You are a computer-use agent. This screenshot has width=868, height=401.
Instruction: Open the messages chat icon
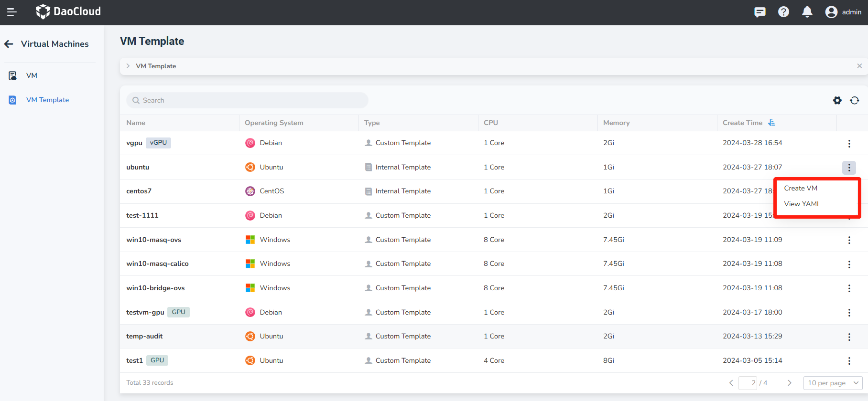[x=759, y=12]
